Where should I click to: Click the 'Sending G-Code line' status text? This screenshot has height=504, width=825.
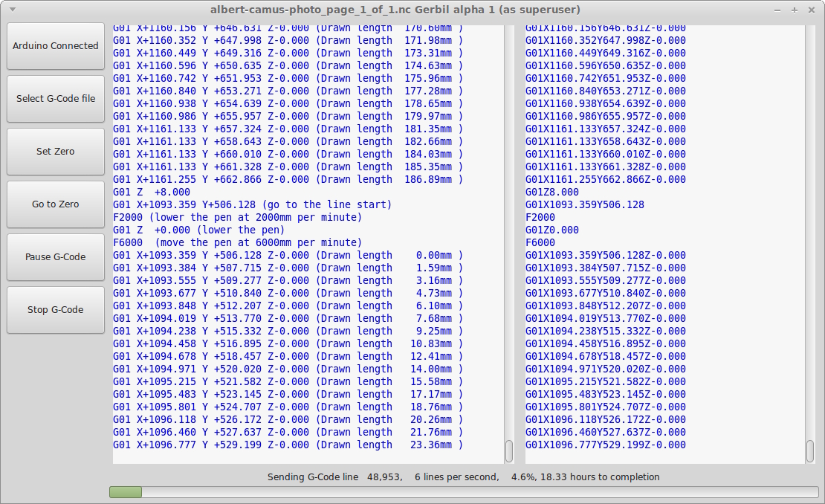point(463,477)
